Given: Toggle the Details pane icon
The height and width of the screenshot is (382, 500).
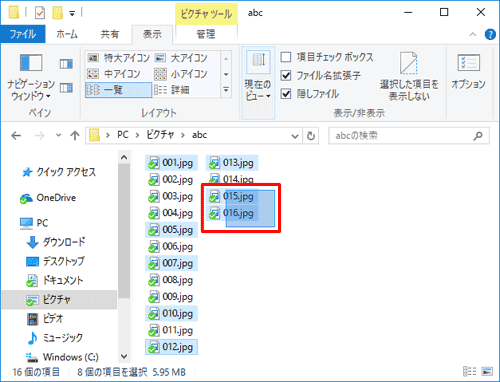Looking at the screenshot, I should [66, 88].
